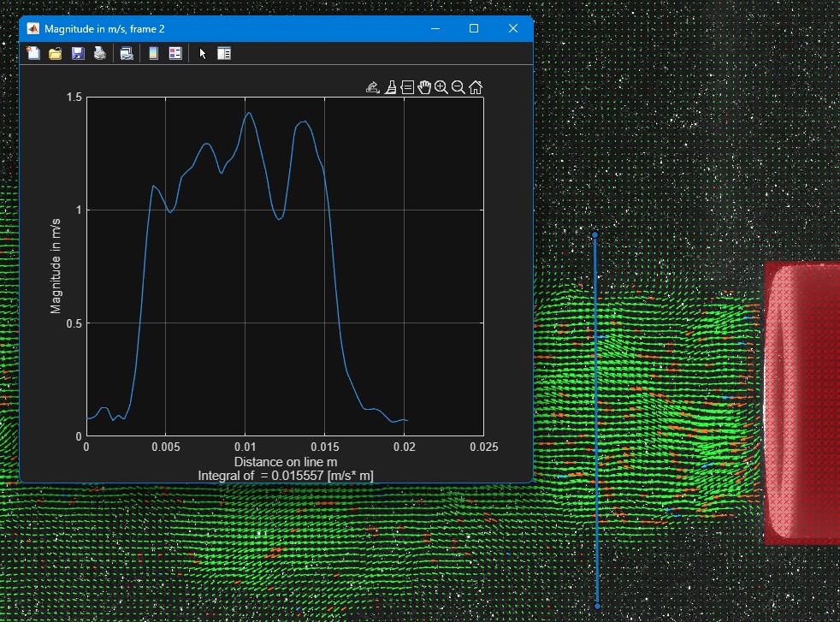Click the y-axis tick label 1.5
This screenshot has width=840, height=622.
click(x=74, y=97)
